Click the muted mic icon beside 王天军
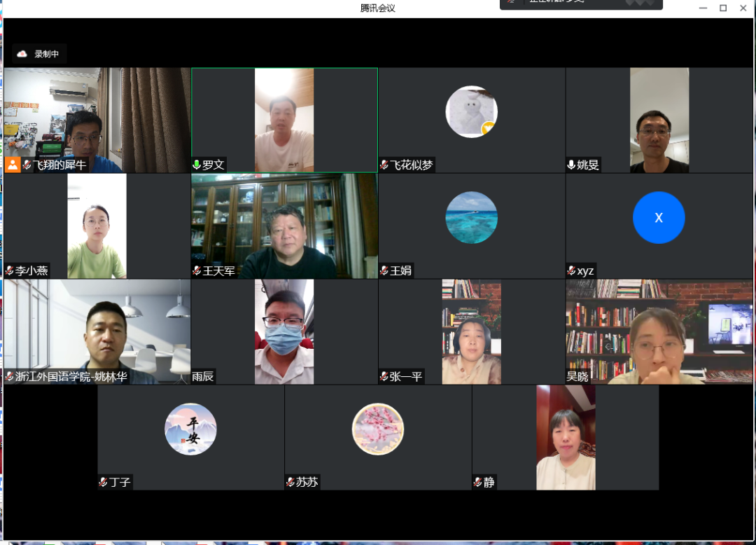The width and height of the screenshot is (756, 545). [197, 271]
